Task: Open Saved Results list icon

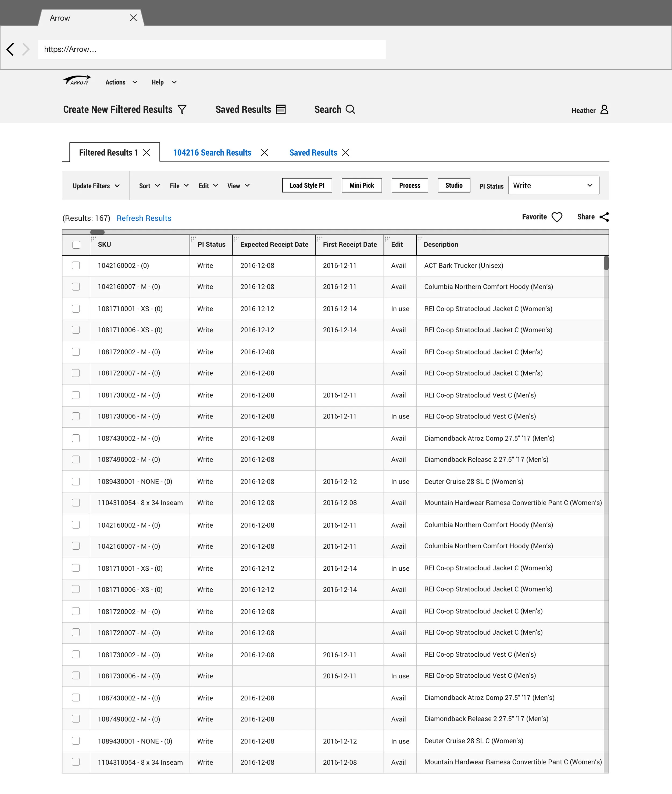Action: pyautogui.click(x=281, y=110)
